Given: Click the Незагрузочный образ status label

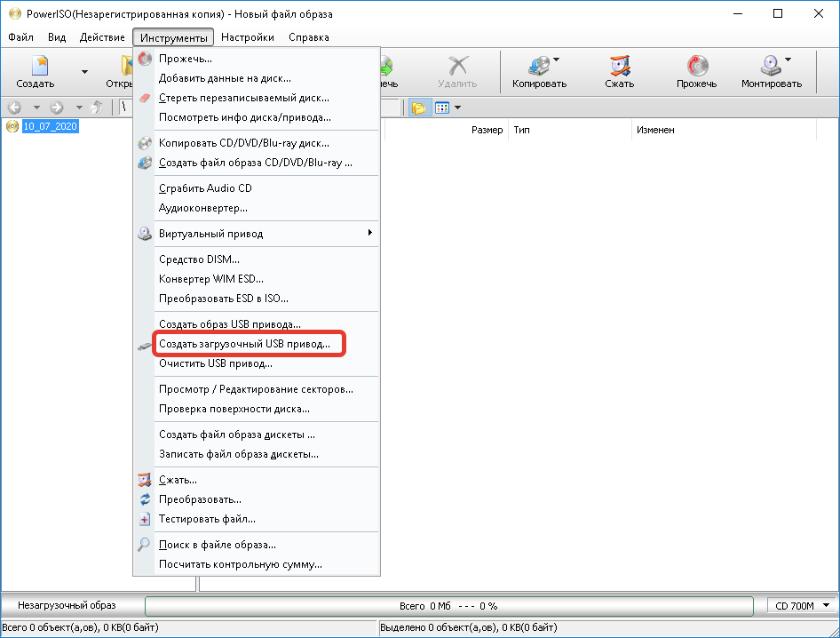Looking at the screenshot, I should click(x=67, y=605).
